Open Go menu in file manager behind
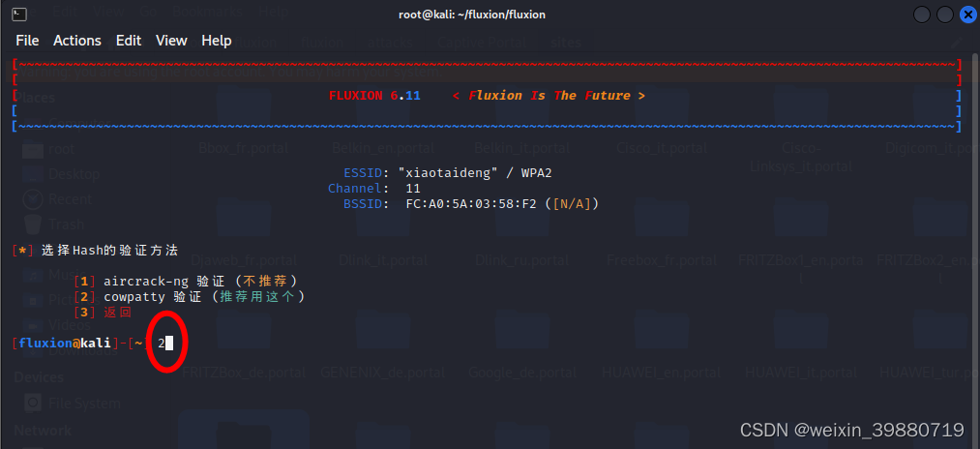This screenshot has height=449, width=980. point(148,12)
